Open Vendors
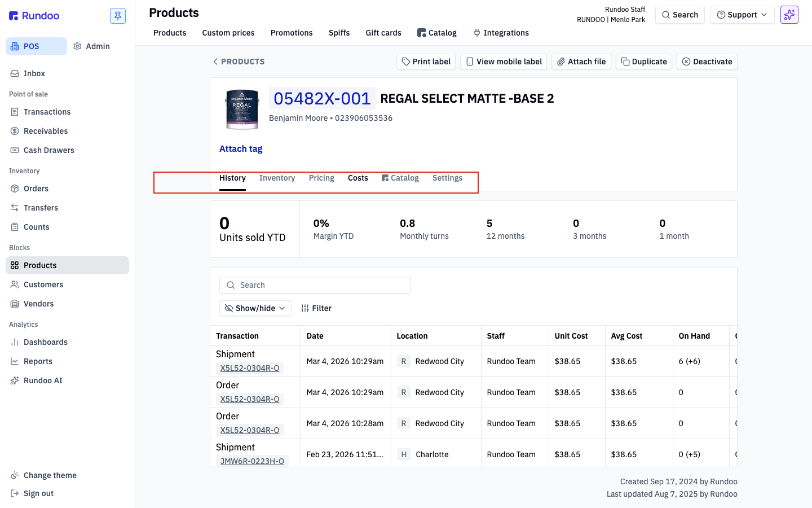Image resolution: width=812 pixels, height=508 pixels. [x=67, y=304]
